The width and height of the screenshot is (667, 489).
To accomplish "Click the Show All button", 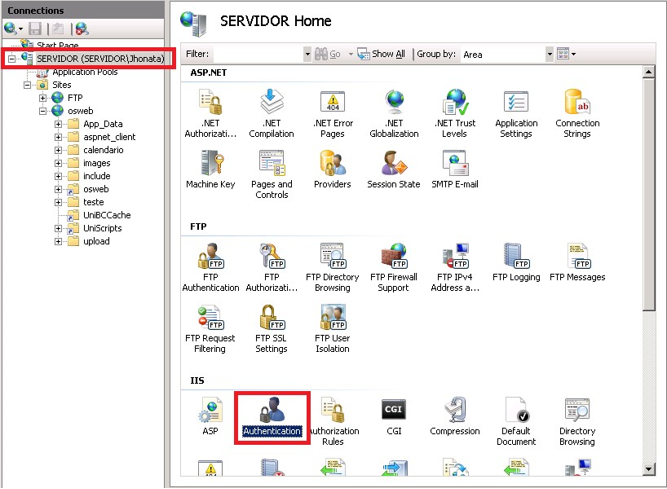I will (381, 54).
